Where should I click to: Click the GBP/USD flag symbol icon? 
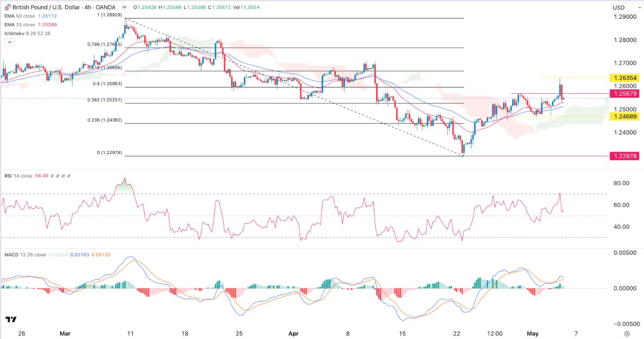click(x=7, y=7)
